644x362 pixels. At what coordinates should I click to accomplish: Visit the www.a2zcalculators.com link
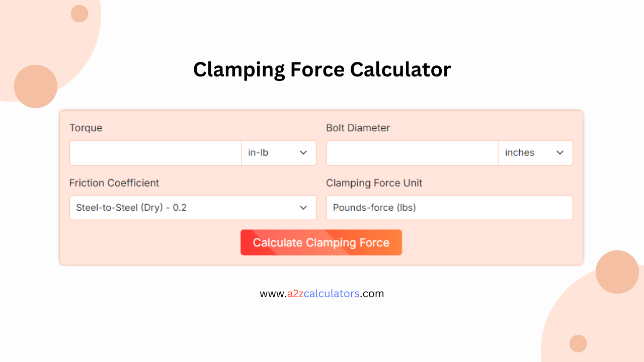coord(321,294)
